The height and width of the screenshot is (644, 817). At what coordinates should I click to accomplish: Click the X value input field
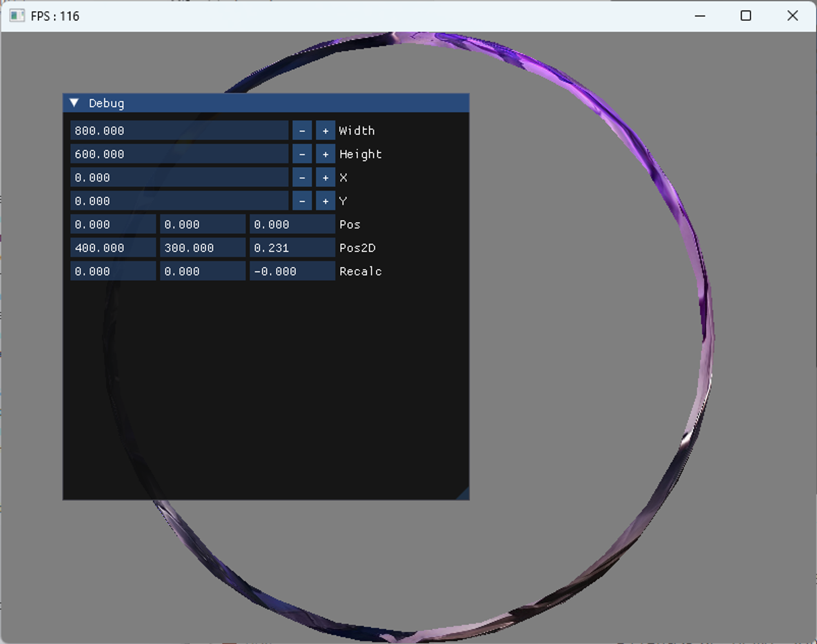[179, 178]
